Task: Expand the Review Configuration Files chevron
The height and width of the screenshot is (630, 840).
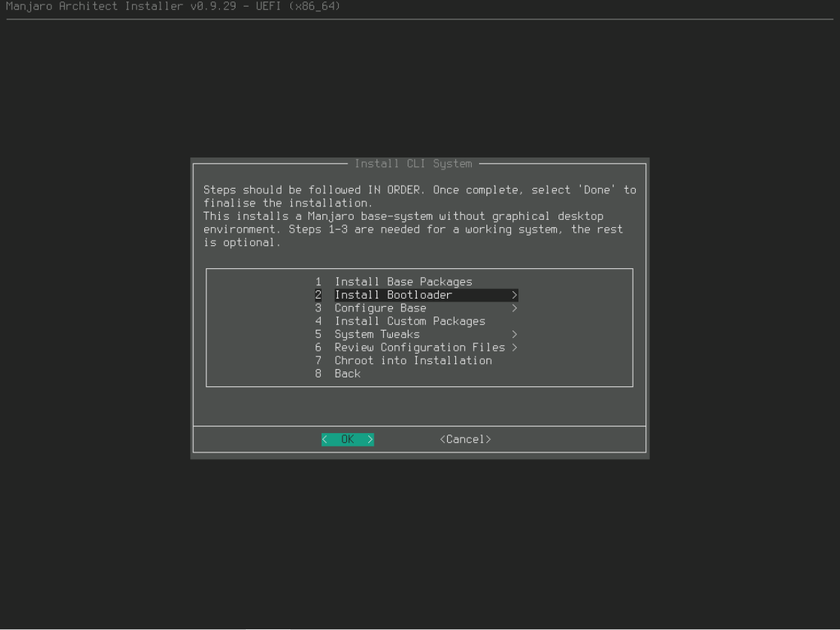Action: tap(515, 347)
